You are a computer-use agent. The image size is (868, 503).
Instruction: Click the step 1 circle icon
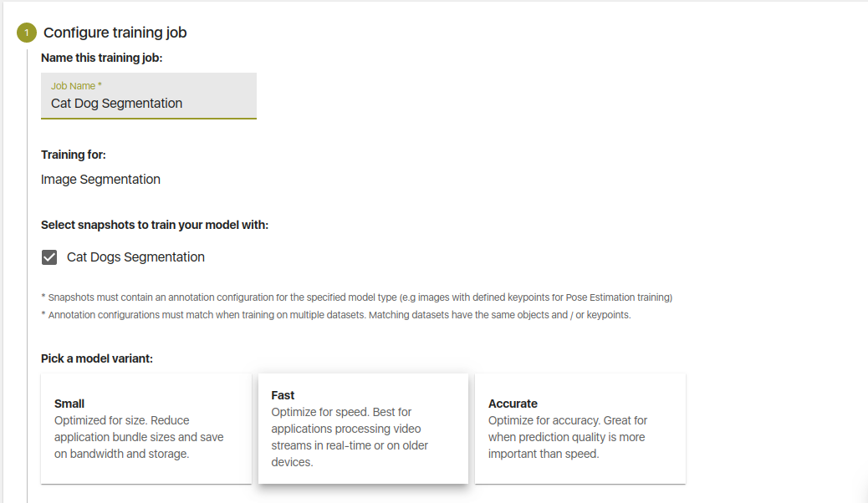(26, 33)
